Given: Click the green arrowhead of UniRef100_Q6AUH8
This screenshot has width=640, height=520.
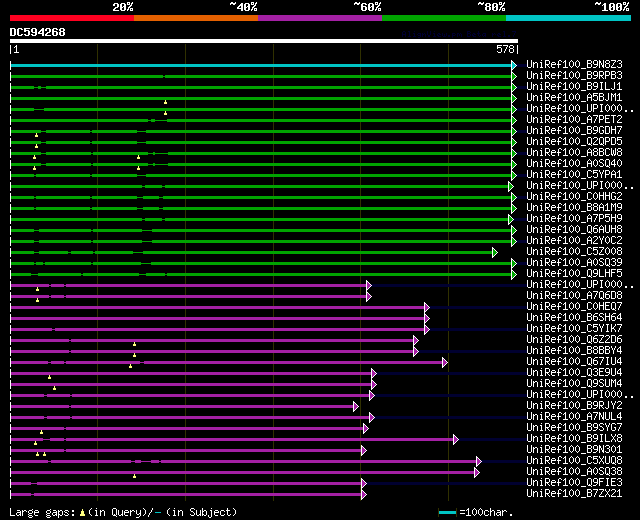Looking at the screenshot, I should point(514,230).
